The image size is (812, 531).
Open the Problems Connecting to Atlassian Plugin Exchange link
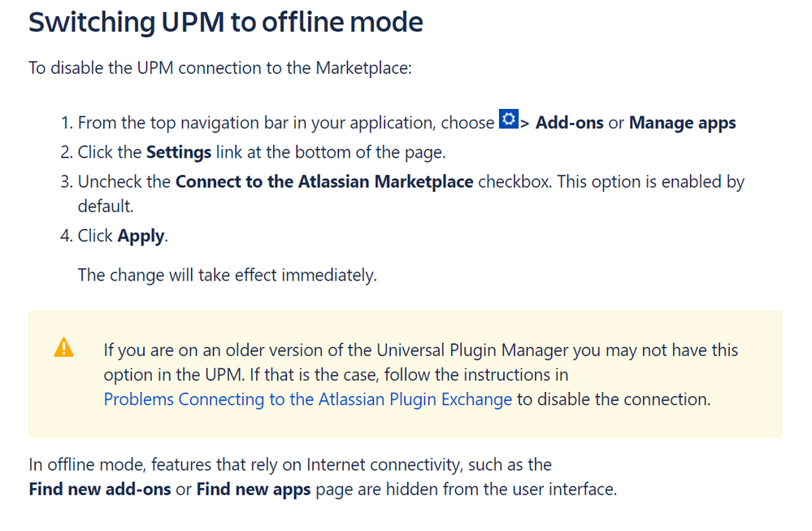(307, 399)
